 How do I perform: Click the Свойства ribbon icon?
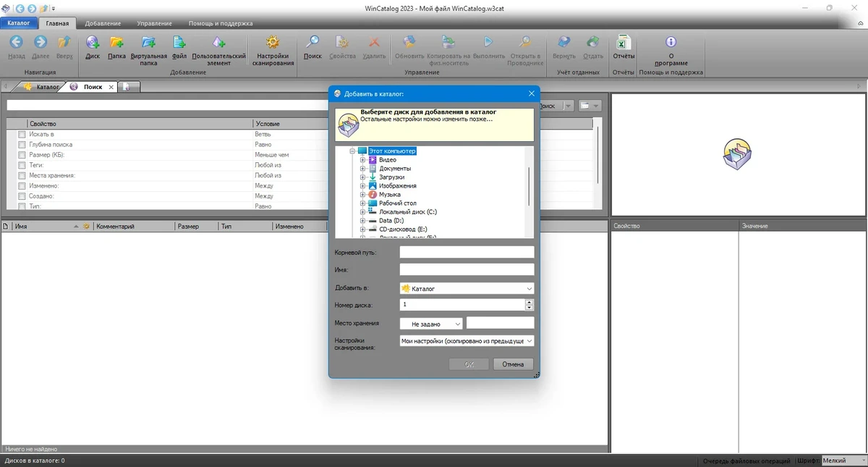(343, 42)
